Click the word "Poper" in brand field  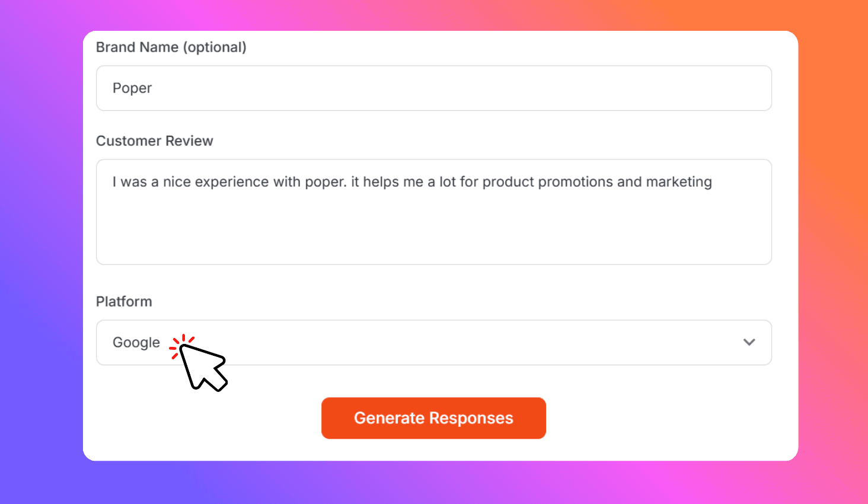(132, 88)
